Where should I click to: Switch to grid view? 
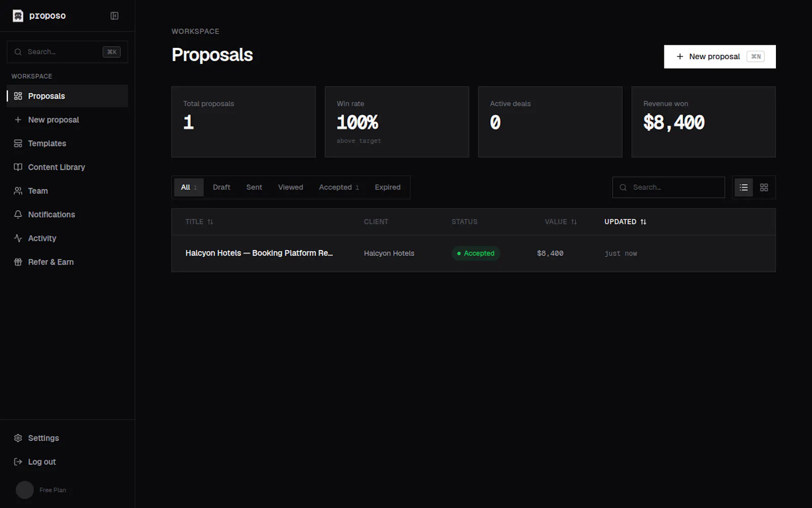[x=764, y=187]
